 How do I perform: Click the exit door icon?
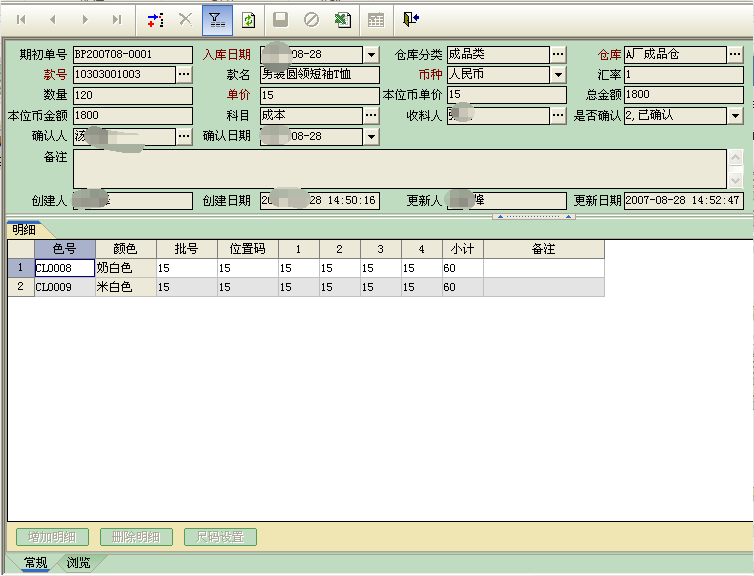410,19
